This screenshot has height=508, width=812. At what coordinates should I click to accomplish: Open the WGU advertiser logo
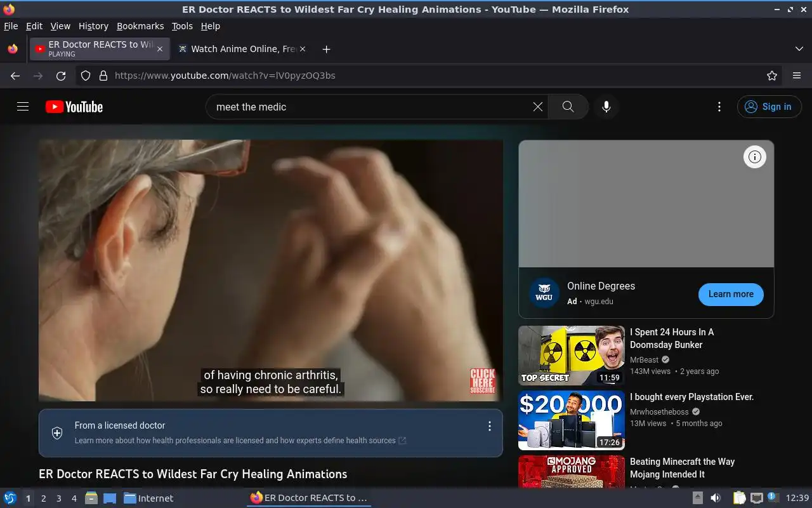(544, 293)
